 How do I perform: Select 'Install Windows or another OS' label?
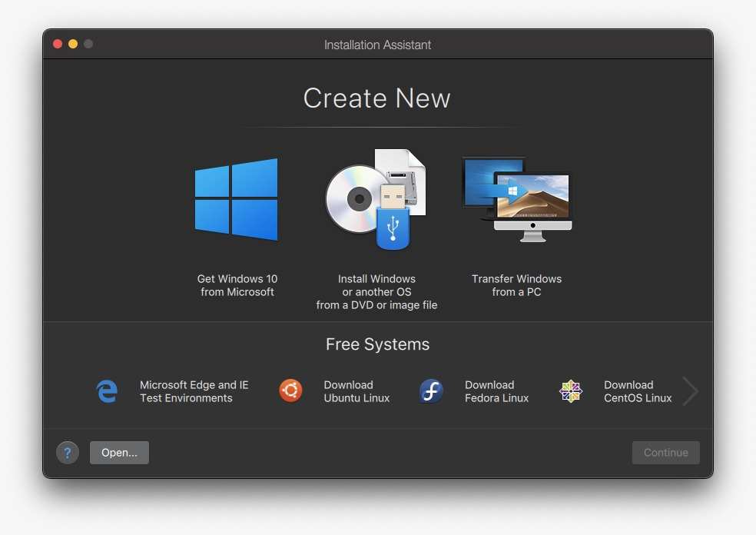pyautogui.click(x=376, y=292)
